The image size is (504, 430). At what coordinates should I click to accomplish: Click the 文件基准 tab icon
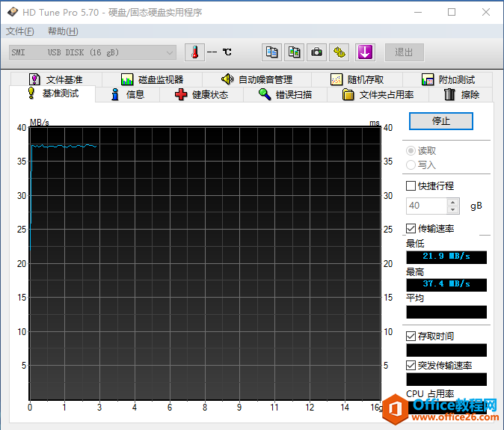click(34, 79)
